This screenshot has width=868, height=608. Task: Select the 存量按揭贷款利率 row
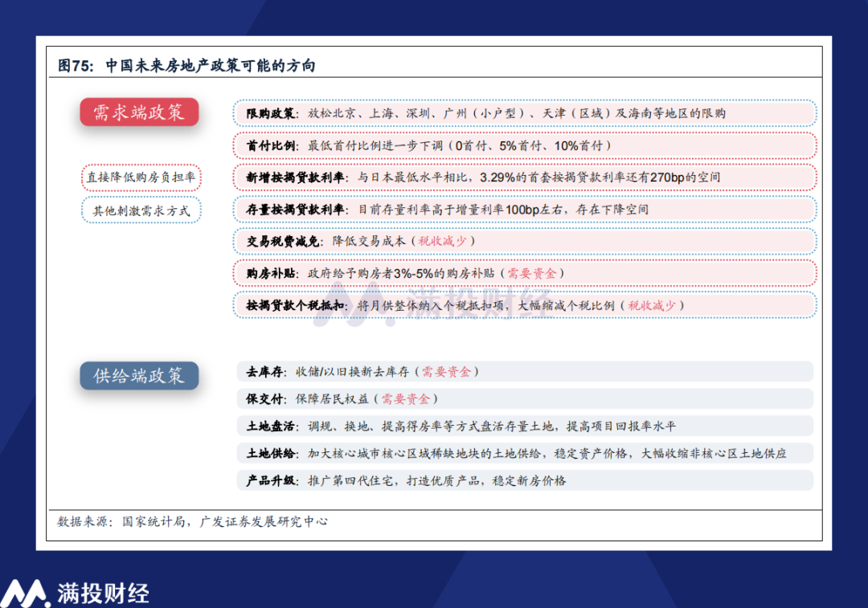coord(524,210)
